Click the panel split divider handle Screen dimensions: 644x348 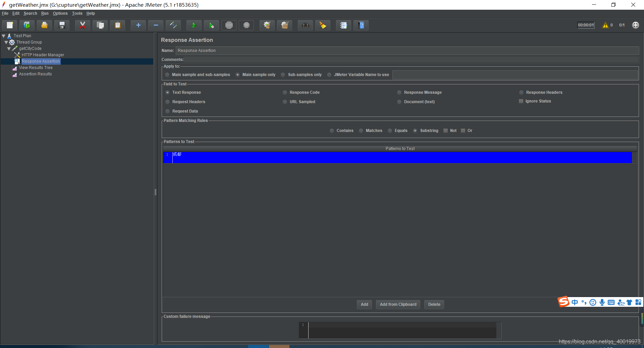[x=156, y=192]
